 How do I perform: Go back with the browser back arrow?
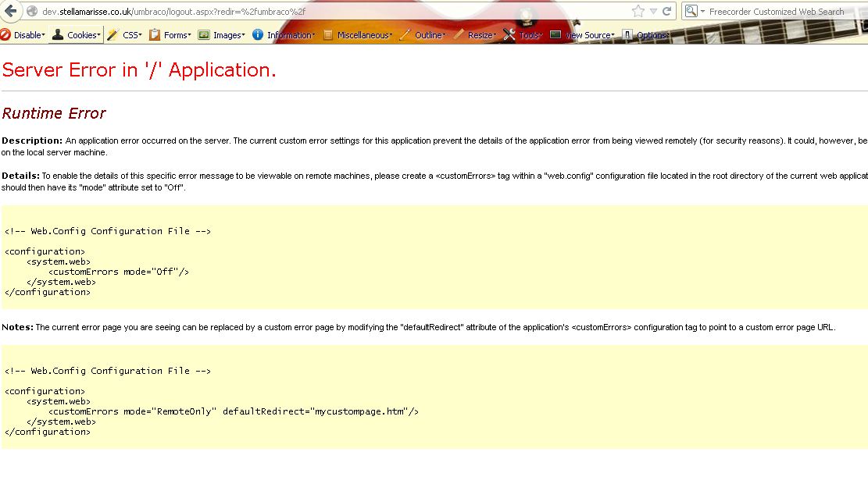(10, 11)
